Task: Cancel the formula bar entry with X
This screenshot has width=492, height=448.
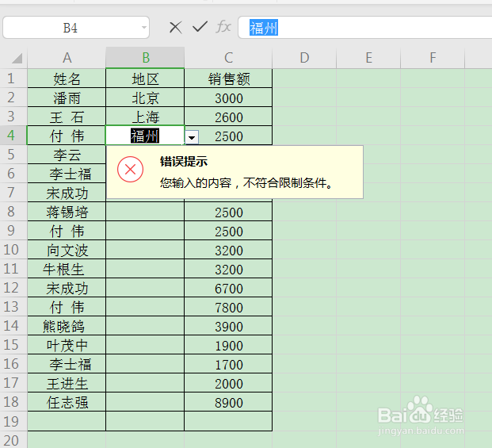Action: (x=176, y=27)
